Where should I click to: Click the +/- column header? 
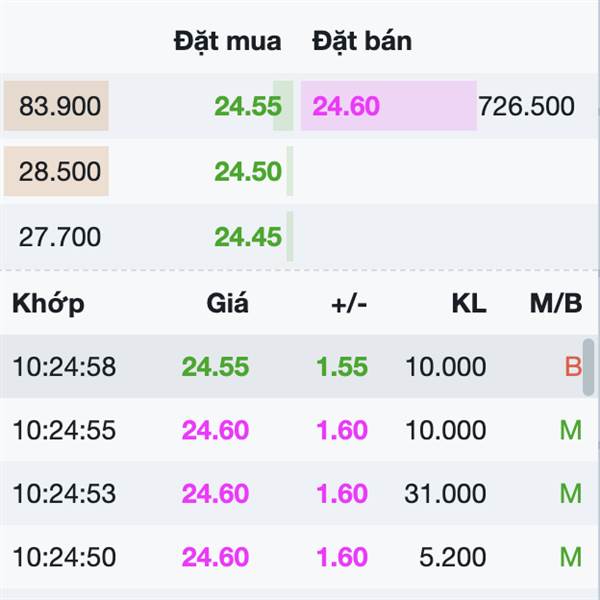tap(349, 304)
